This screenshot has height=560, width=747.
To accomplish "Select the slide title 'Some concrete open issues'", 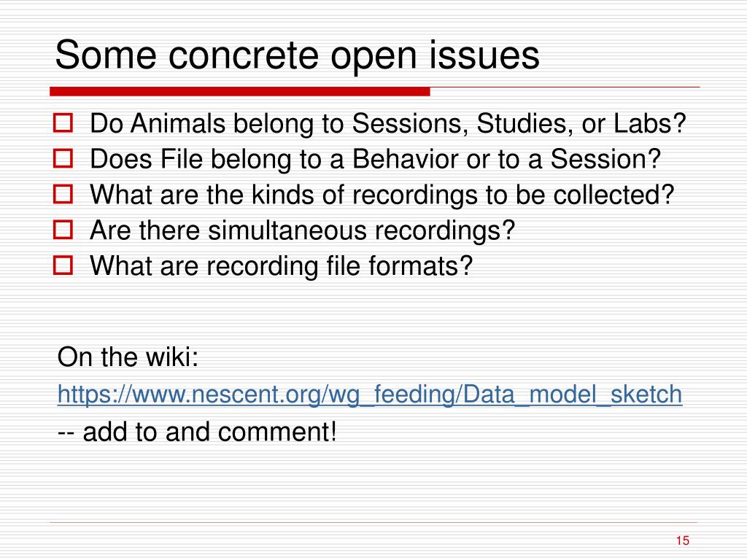I will pos(298,55).
